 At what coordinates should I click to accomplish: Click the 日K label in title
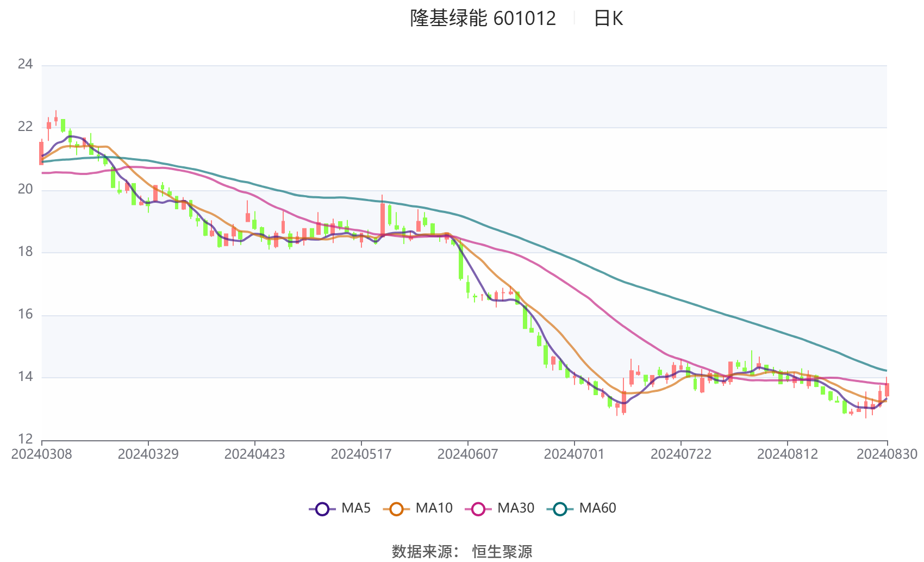(x=608, y=18)
